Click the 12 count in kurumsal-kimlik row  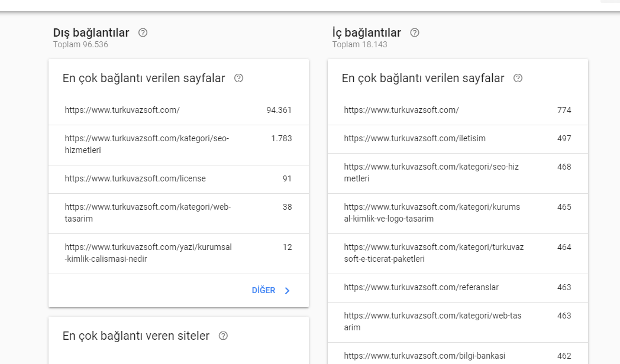287,247
